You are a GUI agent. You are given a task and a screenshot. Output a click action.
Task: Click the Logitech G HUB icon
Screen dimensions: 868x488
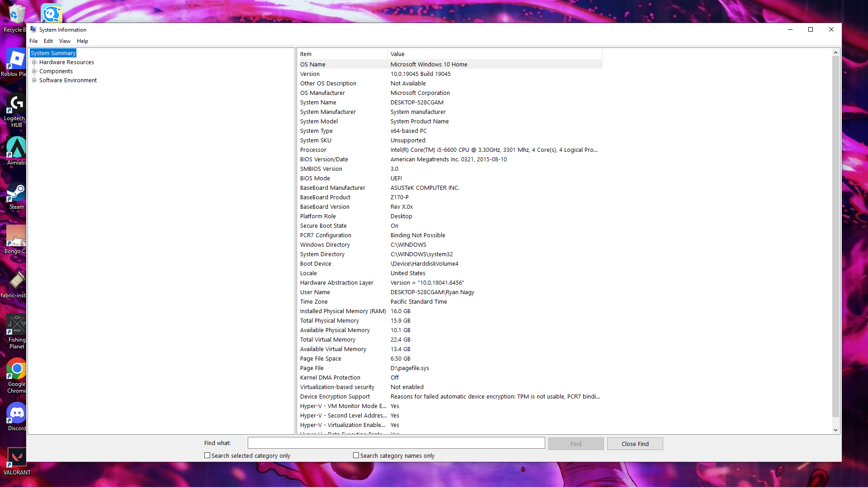click(x=16, y=104)
